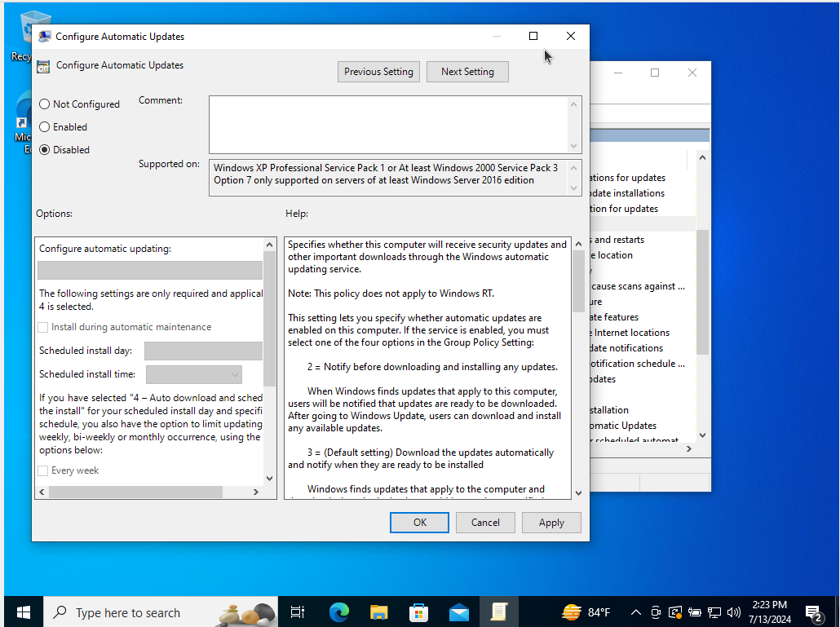Click Help panel scroll down arrow
This screenshot has width=840, height=627.
tap(578, 492)
